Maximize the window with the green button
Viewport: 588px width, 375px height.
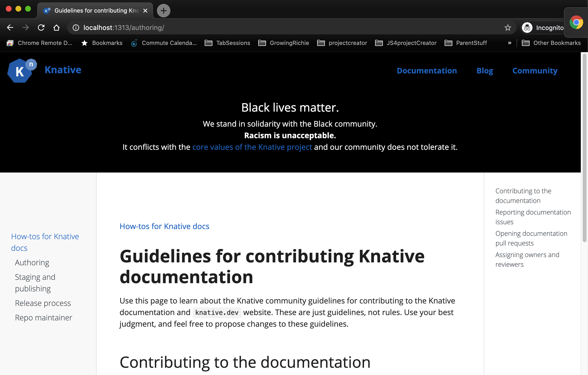coord(28,9)
